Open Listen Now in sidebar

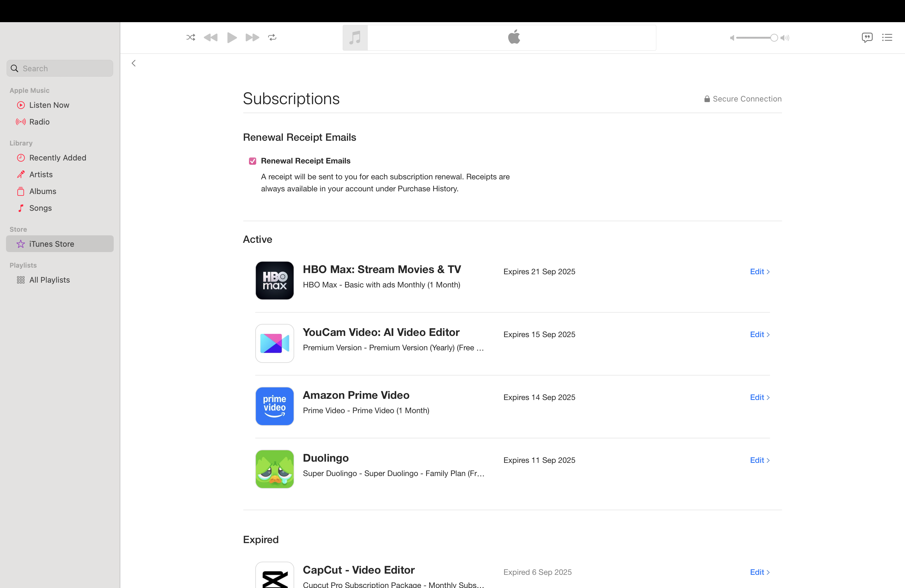[x=49, y=105]
